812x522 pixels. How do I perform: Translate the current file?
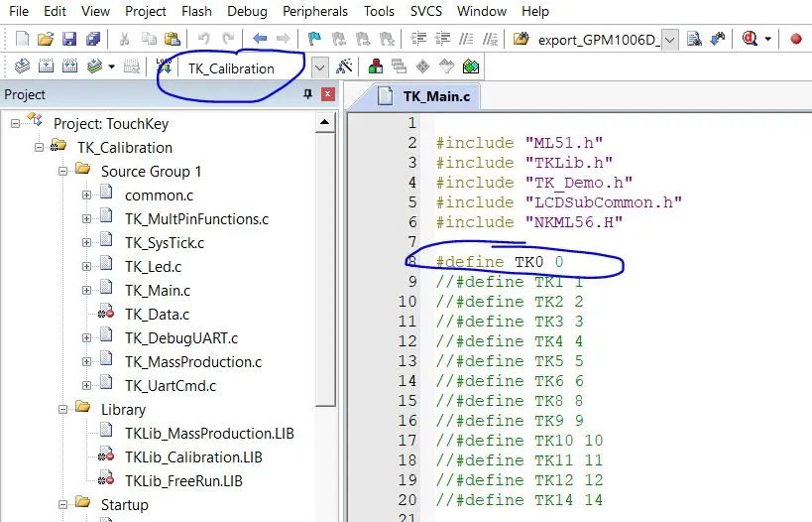[x=22, y=66]
